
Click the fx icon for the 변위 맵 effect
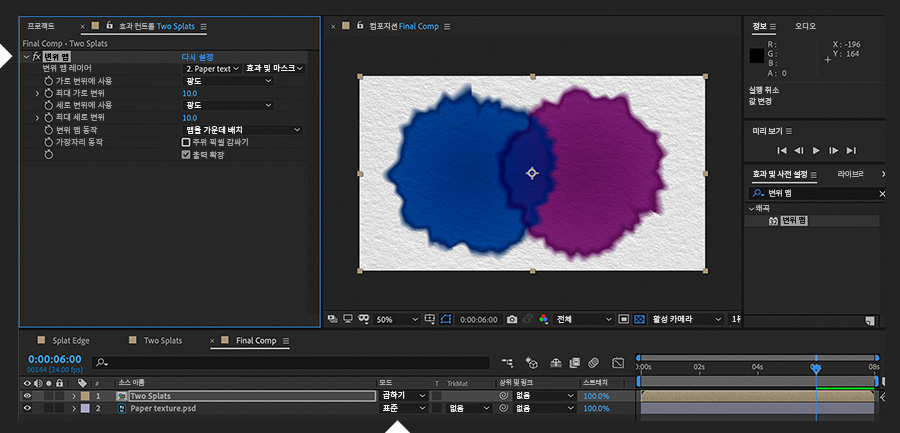tap(36, 57)
